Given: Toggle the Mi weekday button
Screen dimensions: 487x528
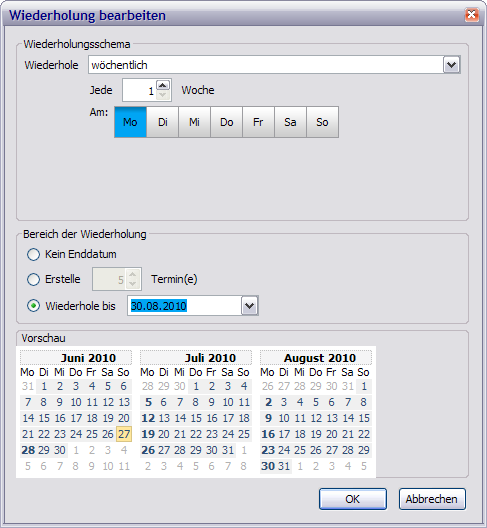Looking at the screenshot, I should click(194, 122).
